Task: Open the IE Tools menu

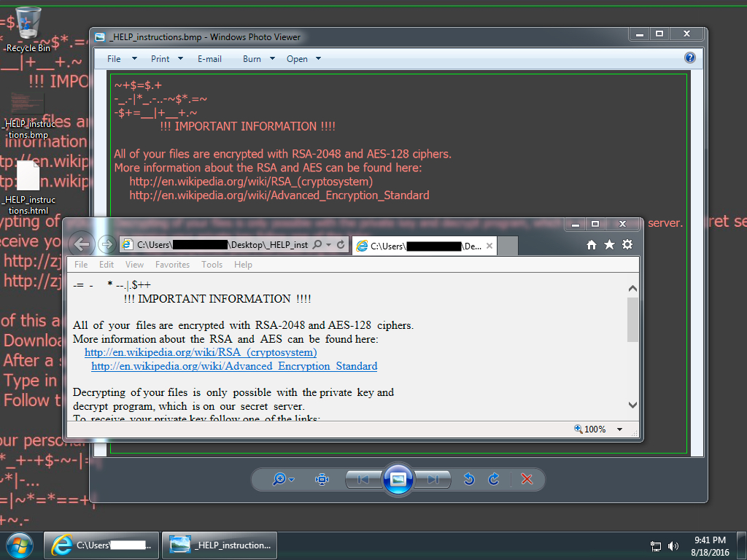Action: (x=212, y=265)
